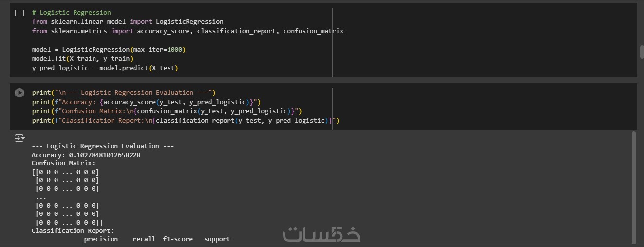Image resolution: width=644 pixels, height=247 pixels.
Task: Click the print Classification Report code line
Action: tap(185, 121)
